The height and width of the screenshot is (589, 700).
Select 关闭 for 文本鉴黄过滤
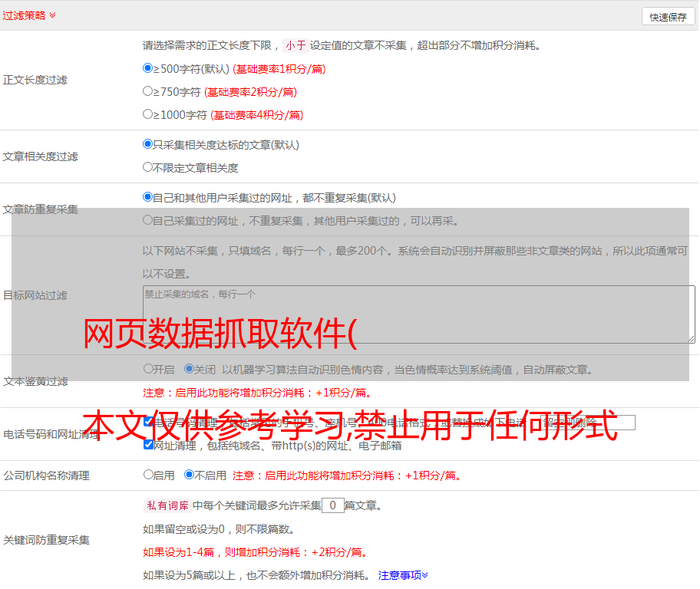tap(189, 369)
